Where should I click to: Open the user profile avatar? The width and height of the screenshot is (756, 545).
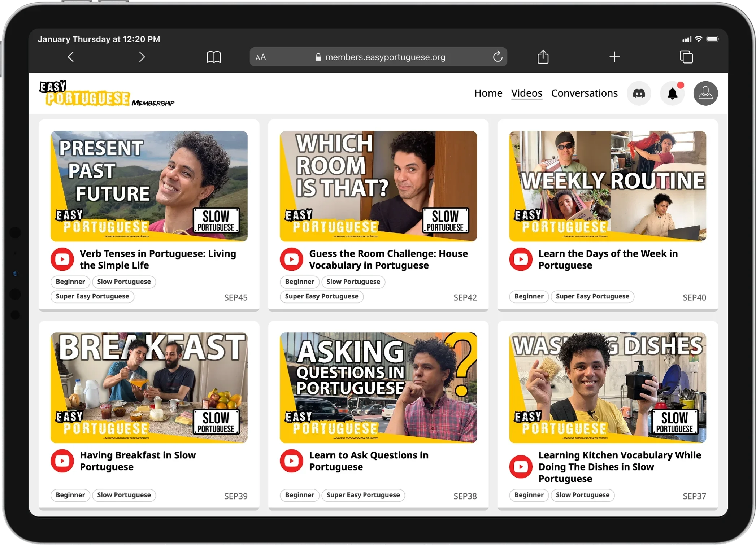point(705,93)
